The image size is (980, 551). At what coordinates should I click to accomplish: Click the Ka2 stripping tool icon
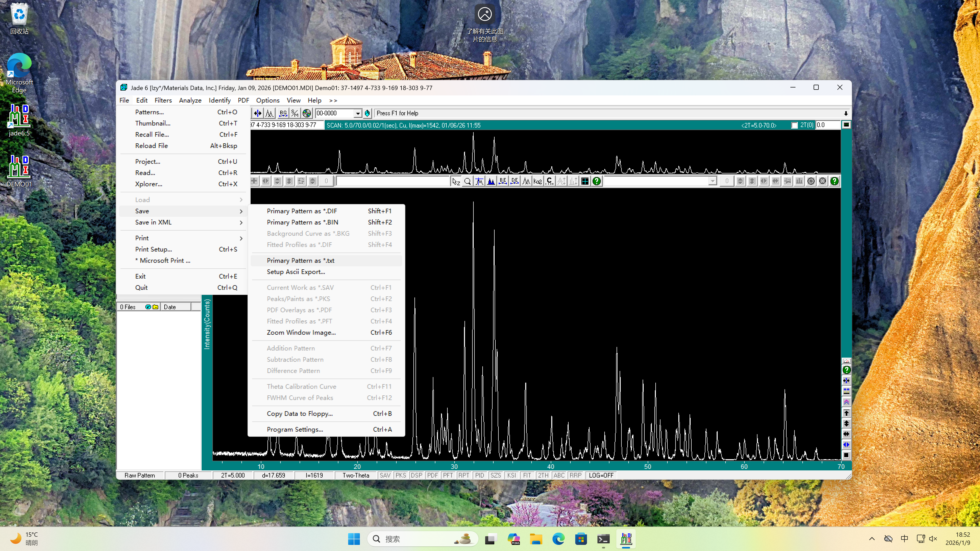537,181
